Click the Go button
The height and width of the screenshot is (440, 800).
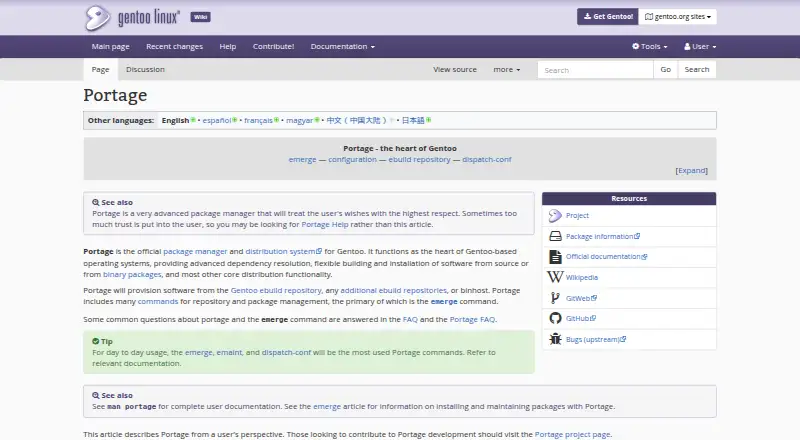point(665,69)
